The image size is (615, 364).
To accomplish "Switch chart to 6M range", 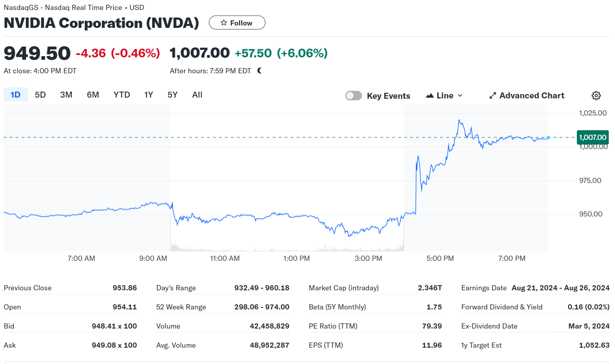I will (93, 95).
